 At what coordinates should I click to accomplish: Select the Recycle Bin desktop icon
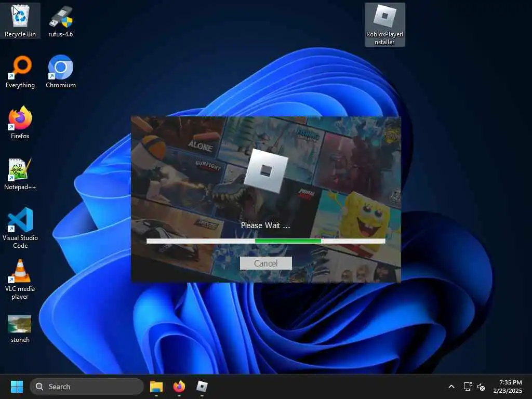click(x=20, y=21)
